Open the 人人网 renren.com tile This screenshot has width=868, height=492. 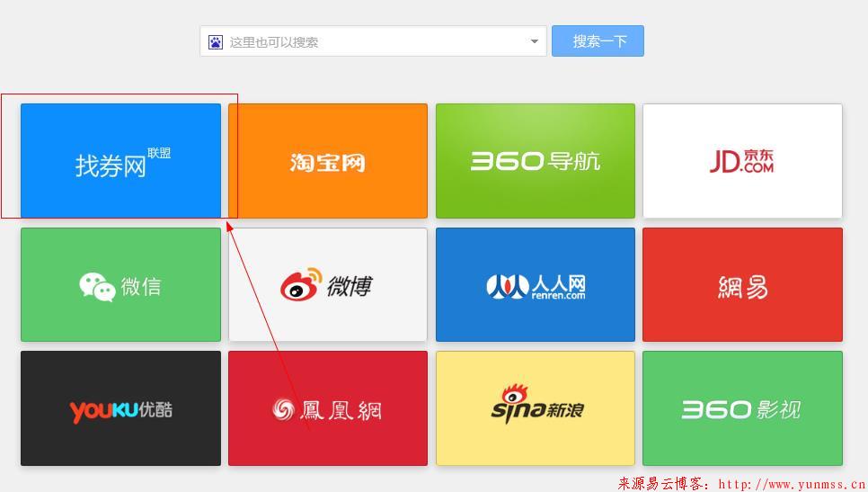(x=536, y=285)
